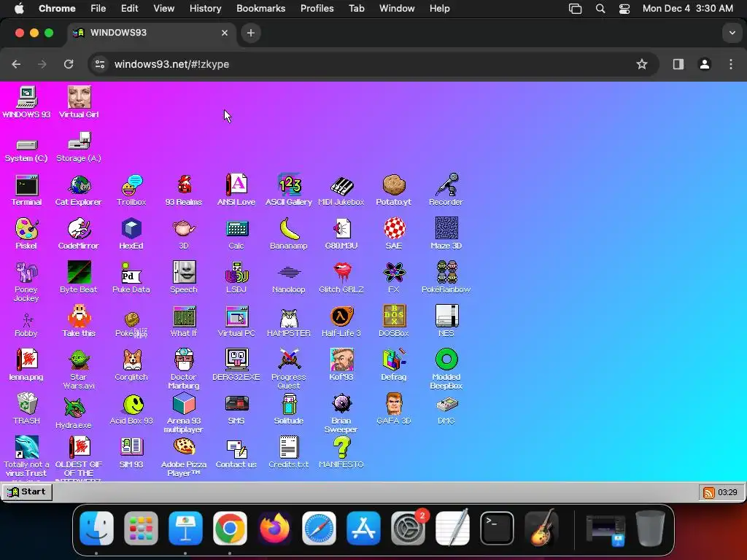Toggle the Chrome side panel button
Viewport: 747px width, 560px height.
(678, 64)
